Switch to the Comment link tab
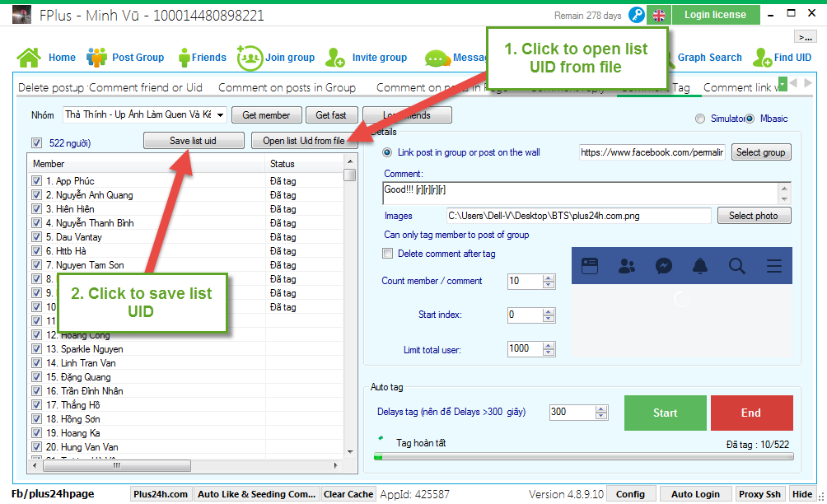The image size is (827, 504). pos(741,87)
